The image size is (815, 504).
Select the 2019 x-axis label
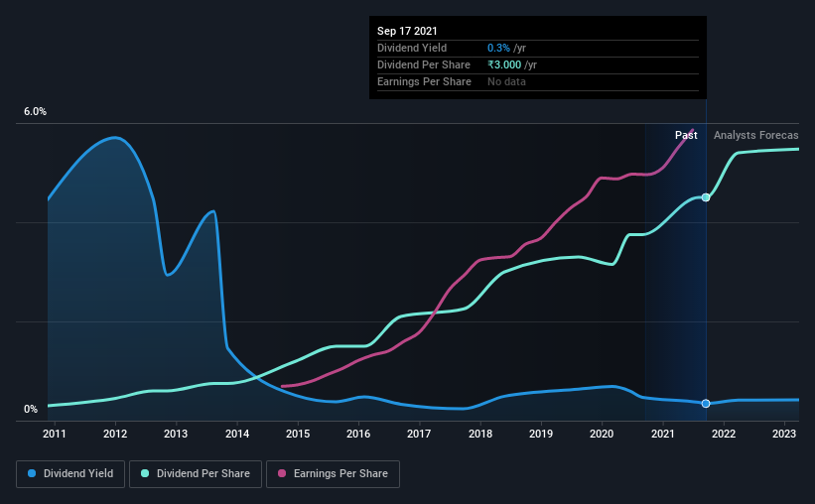(x=541, y=434)
